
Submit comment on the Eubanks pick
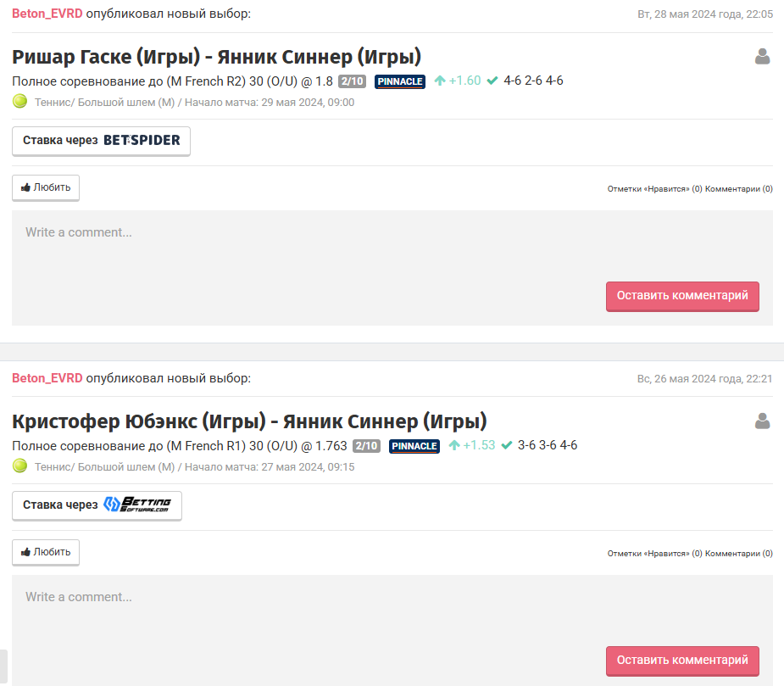(682, 661)
